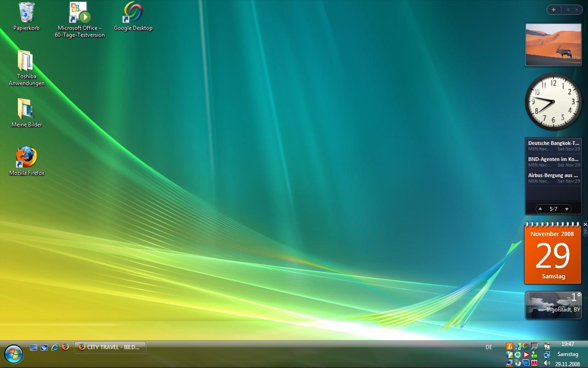Click Show Desktop in Quick Launch

(x=34, y=347)
